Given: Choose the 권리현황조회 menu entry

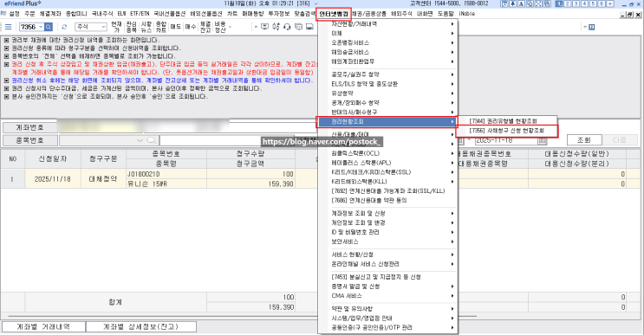Looking at the screenshot, I should tap(387, 122).
